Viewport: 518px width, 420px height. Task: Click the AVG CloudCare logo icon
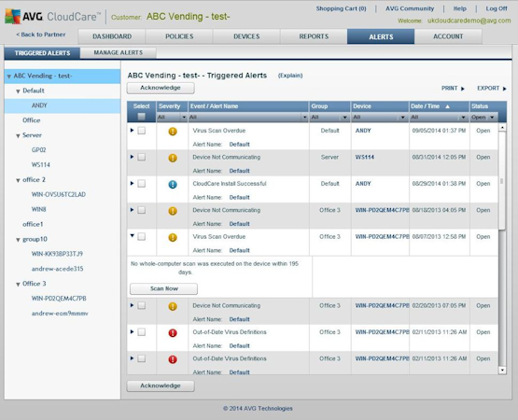point(12,16)
